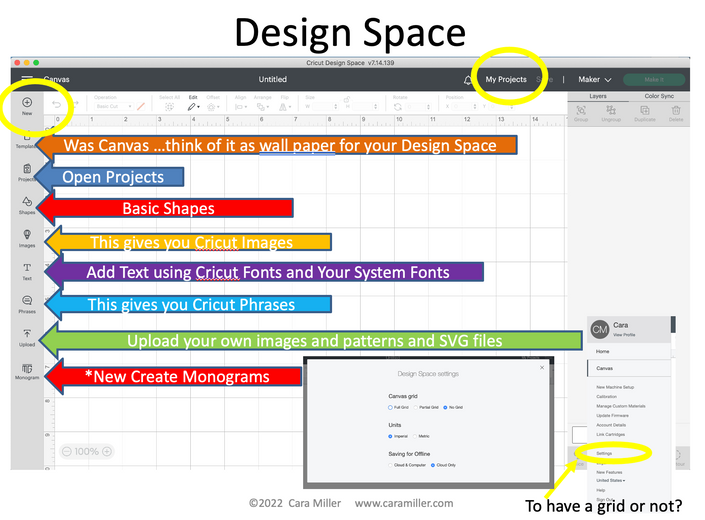
Task: Click the width size stepper
Action: [335, 107]
